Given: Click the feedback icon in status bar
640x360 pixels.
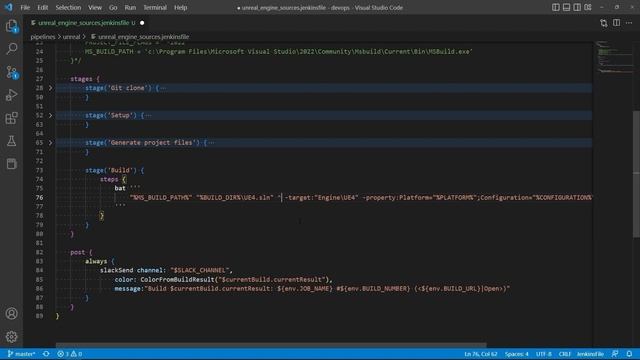Looking at the screenshot, I should [x=615, y=354].
